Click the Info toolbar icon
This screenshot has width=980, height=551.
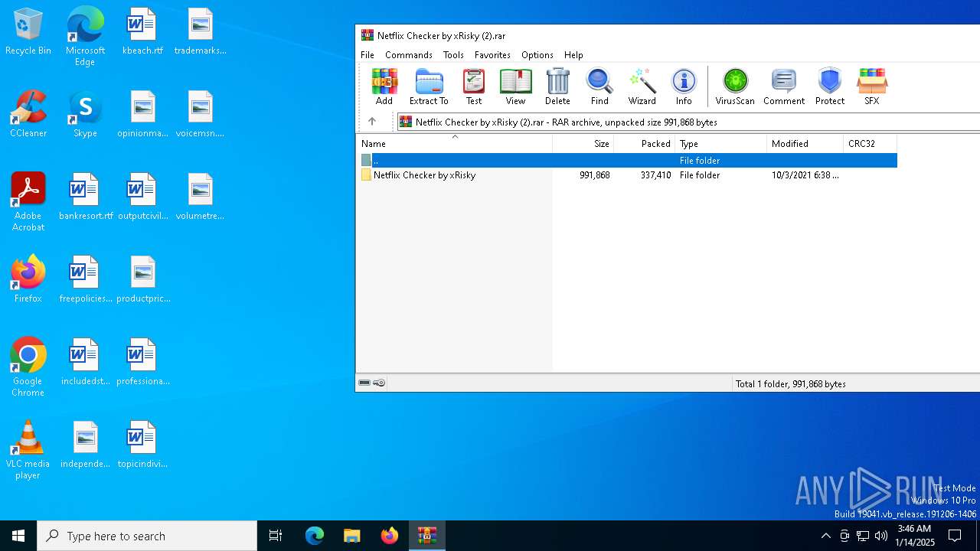tap(684, 86)
